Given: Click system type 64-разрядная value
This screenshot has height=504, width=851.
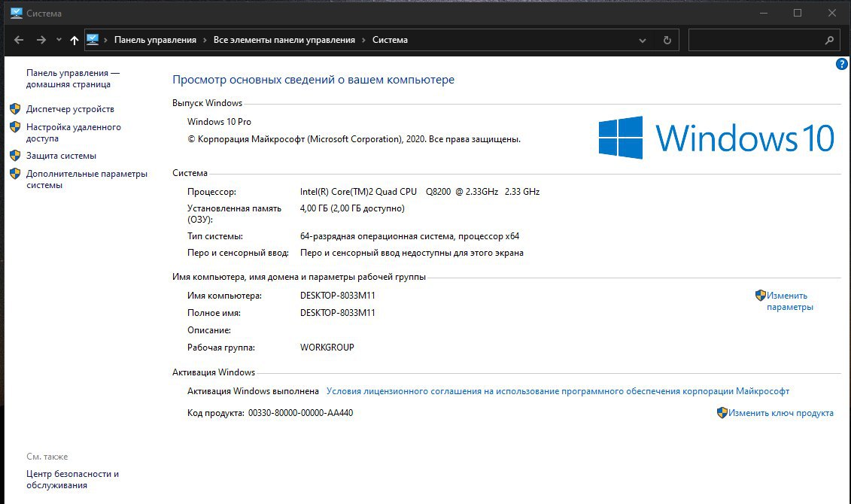Looking at the screenshot, I should click(410, 236).
